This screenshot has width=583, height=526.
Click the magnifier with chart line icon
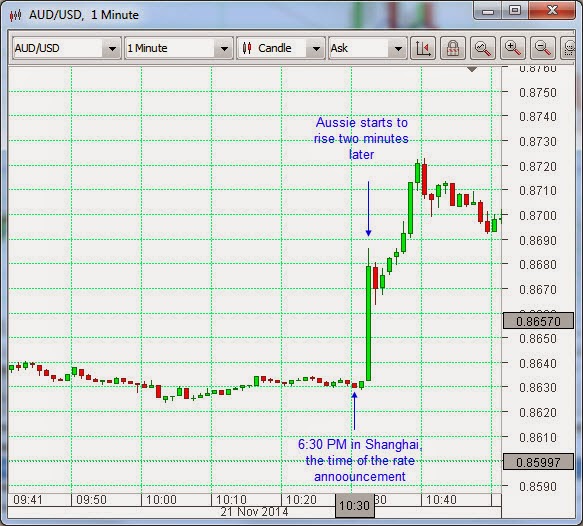483,48
